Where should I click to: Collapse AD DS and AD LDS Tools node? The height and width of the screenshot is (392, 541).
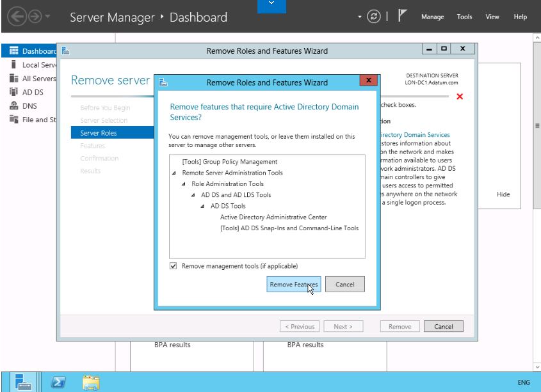click(x=193, y=195)
